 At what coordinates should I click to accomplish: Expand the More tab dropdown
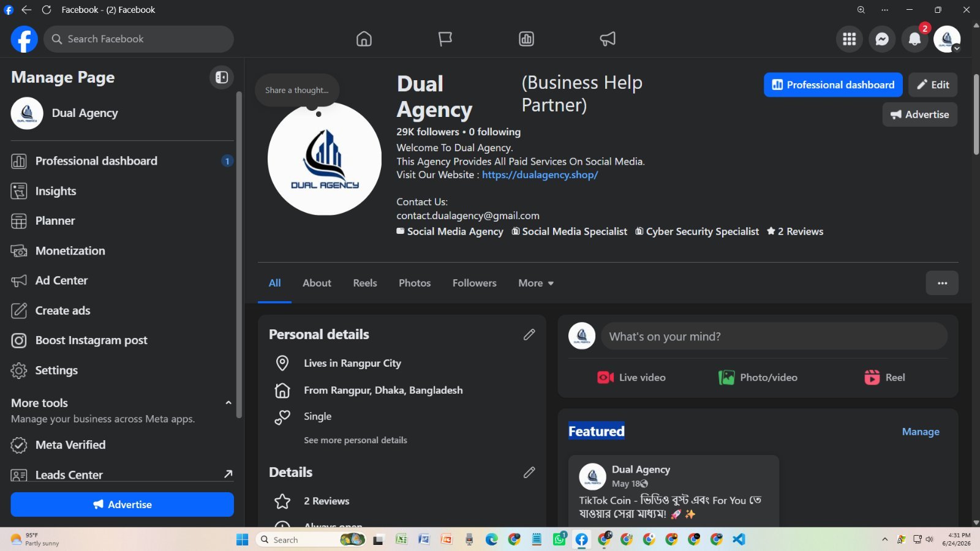[536, 283]
